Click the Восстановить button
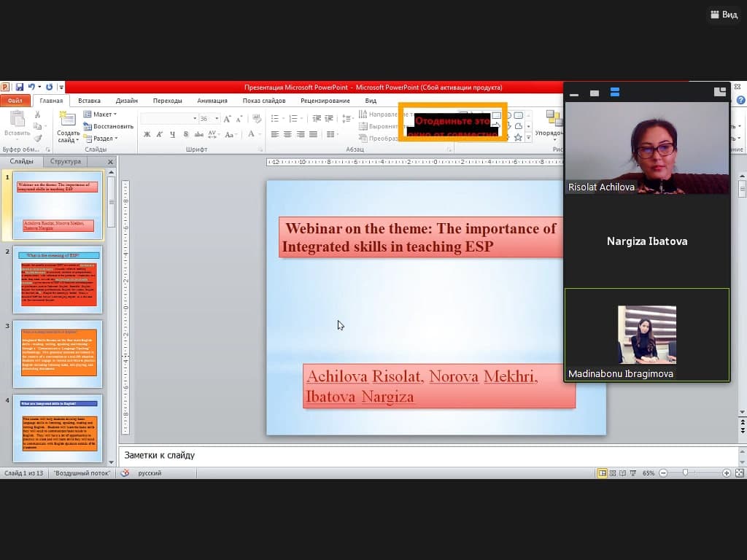 pos(108,126)
